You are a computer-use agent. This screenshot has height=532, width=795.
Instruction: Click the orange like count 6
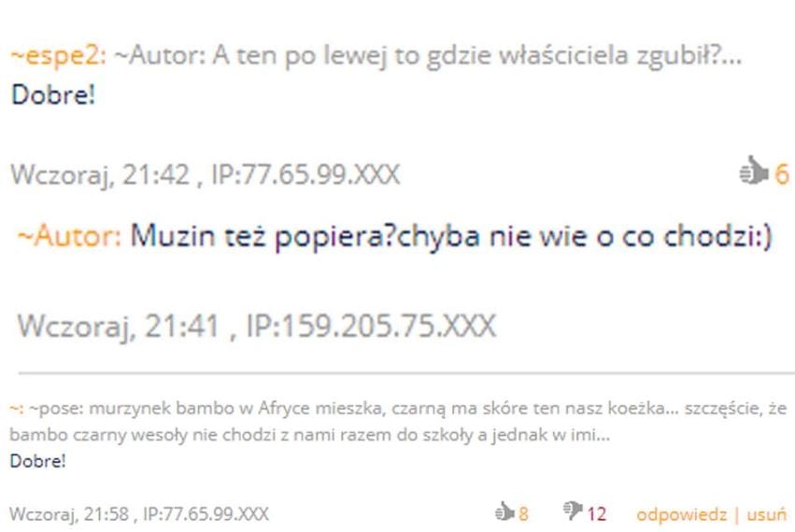pos(781,175)
